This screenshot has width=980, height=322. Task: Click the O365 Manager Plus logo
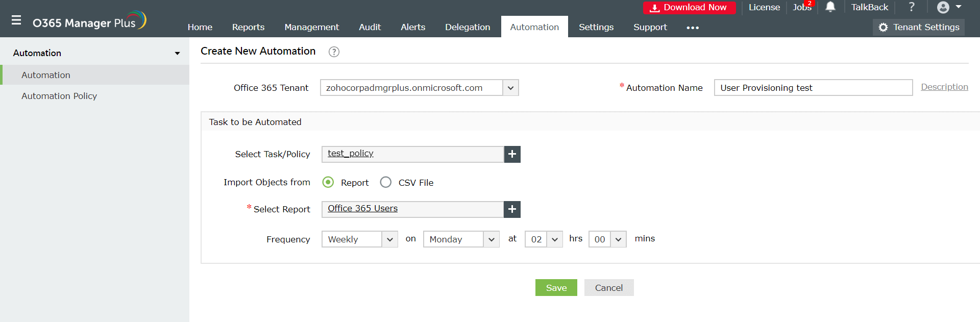pos(89,21)
